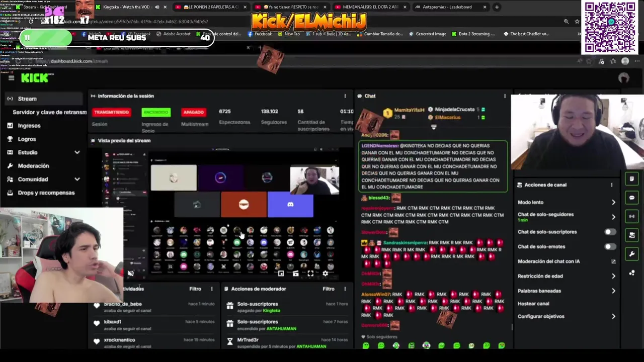Screen dimensions: 644x362
Task: Open the Kick hamburger menu
Action: tap(11, 78)
